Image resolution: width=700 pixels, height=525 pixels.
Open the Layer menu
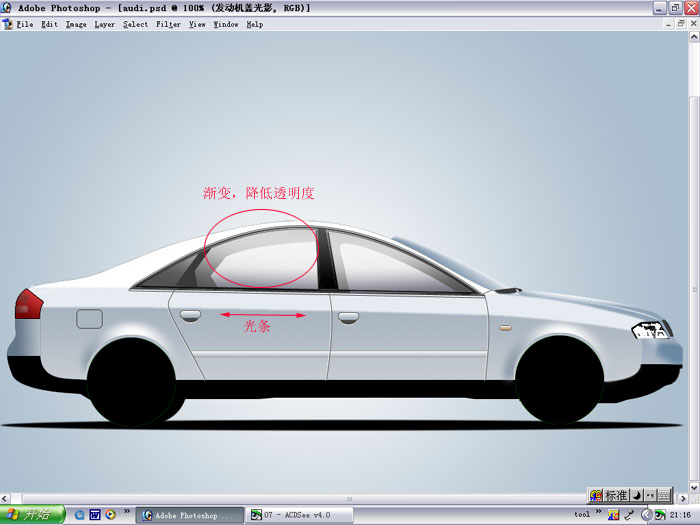(104, 24)
